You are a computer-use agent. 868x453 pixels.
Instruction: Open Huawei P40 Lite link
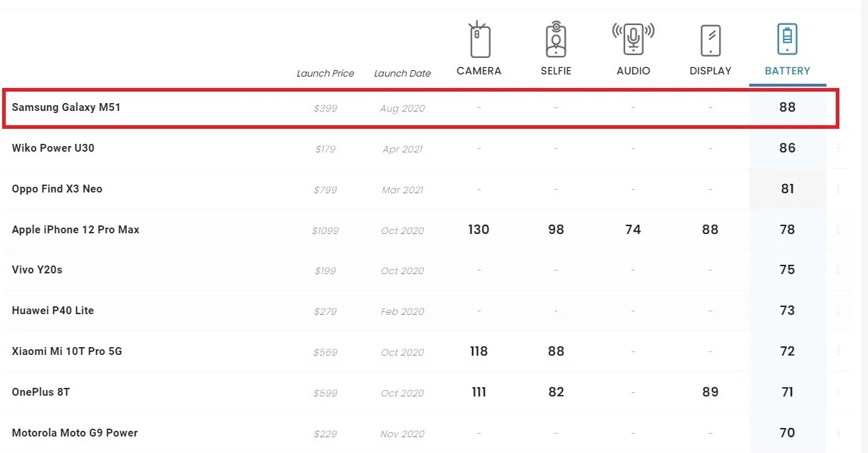pos(53,311)
